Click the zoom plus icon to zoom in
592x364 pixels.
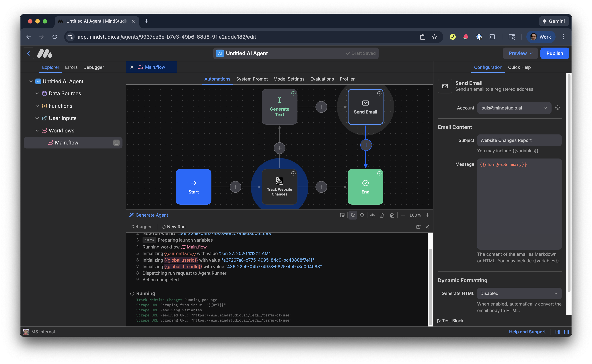click(428, 215)
